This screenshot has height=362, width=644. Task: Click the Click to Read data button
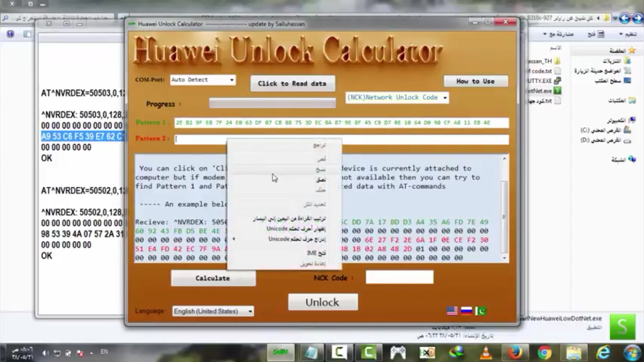[x=292, y=84]
